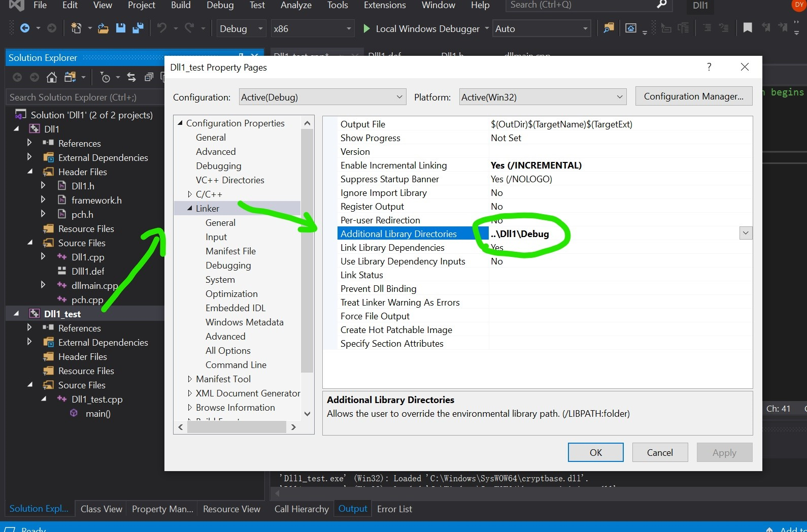Click the Navigate Backward toolbar icon

point(24,28)
